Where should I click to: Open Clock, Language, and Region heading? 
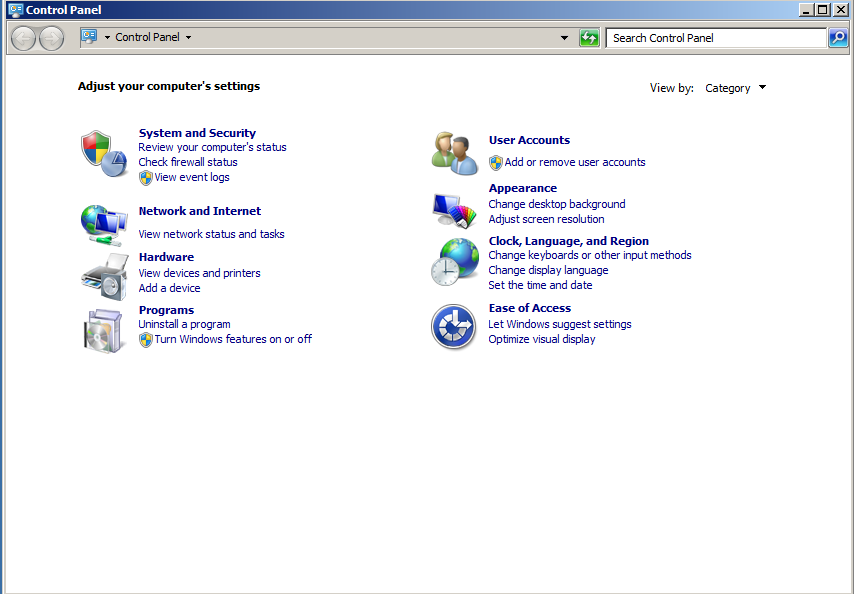point(569,241)
